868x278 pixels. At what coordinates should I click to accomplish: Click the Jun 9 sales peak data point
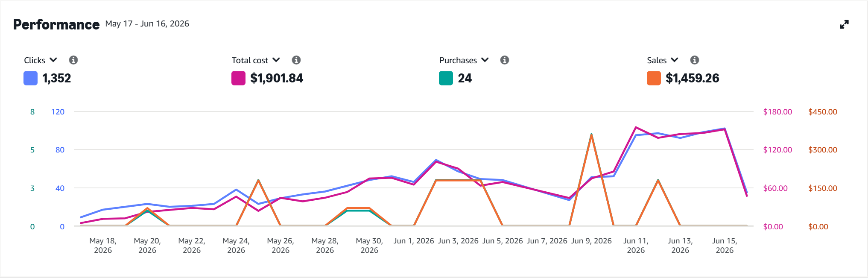click(591, 134)
